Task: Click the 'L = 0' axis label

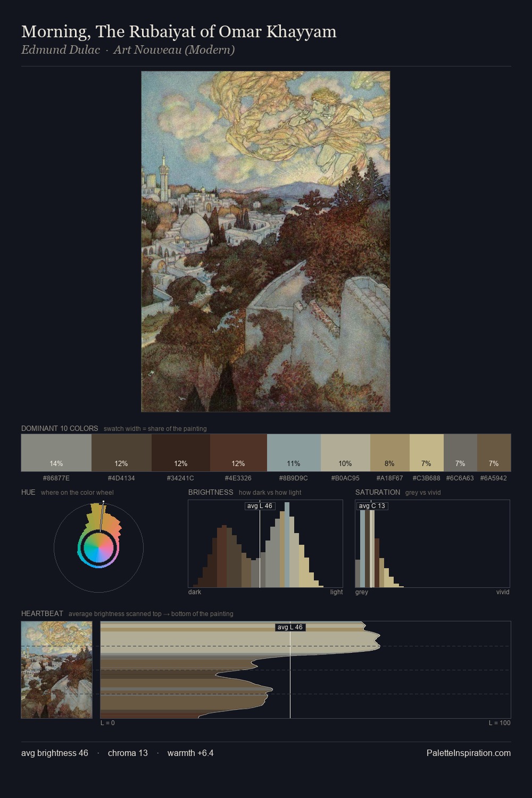Action: (107, 723)
